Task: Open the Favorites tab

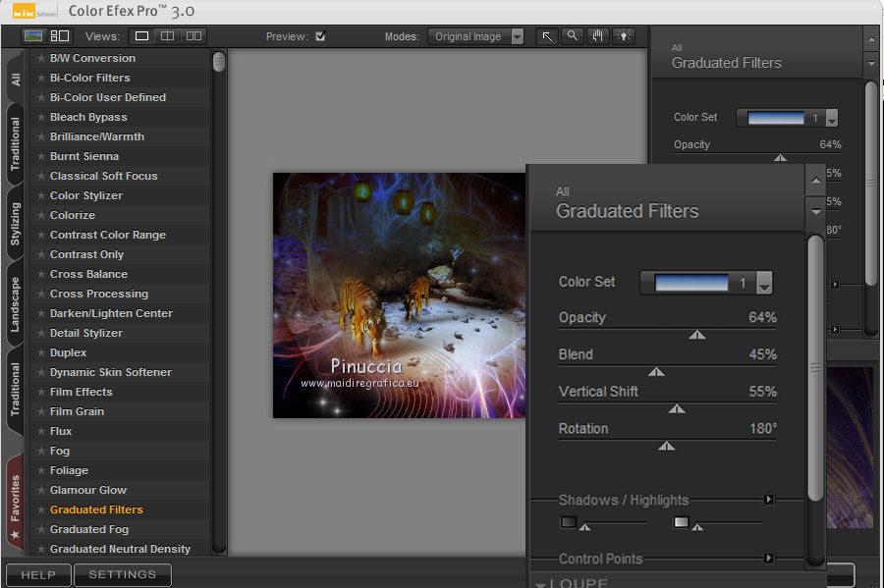Action: click(x=15, y=499)
